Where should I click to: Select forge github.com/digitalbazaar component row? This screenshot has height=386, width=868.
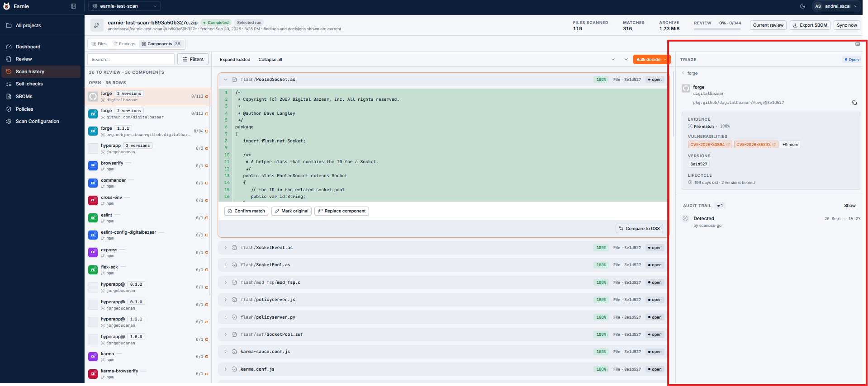click(x=148, y=114)
